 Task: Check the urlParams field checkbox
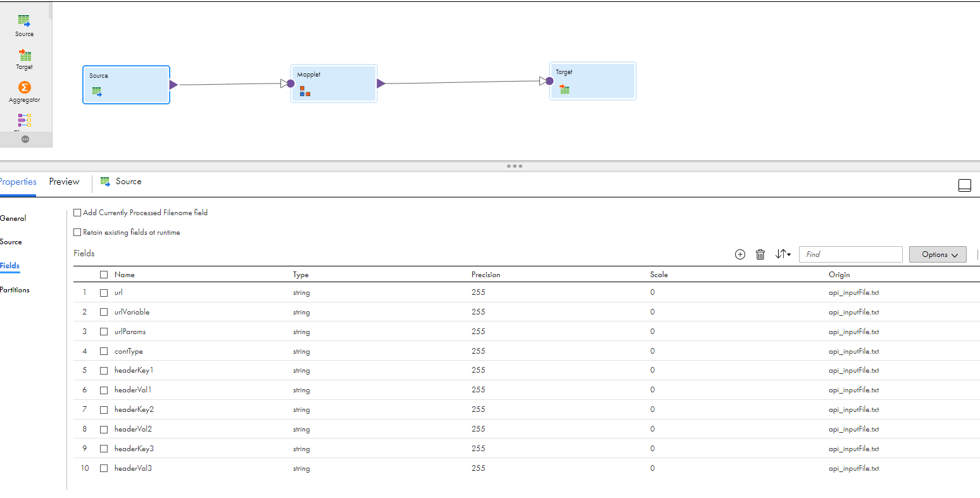[104, 332]
